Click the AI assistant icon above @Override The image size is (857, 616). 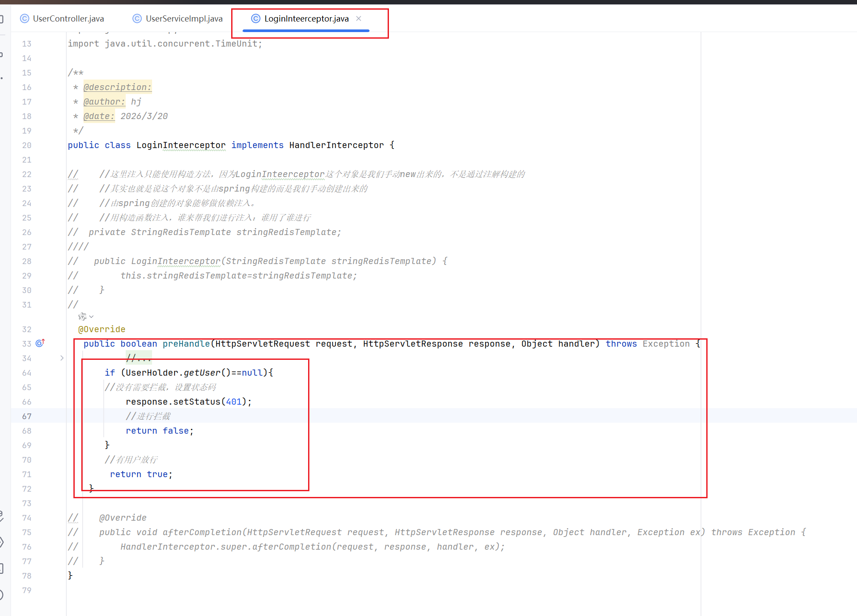pos(82,317)
